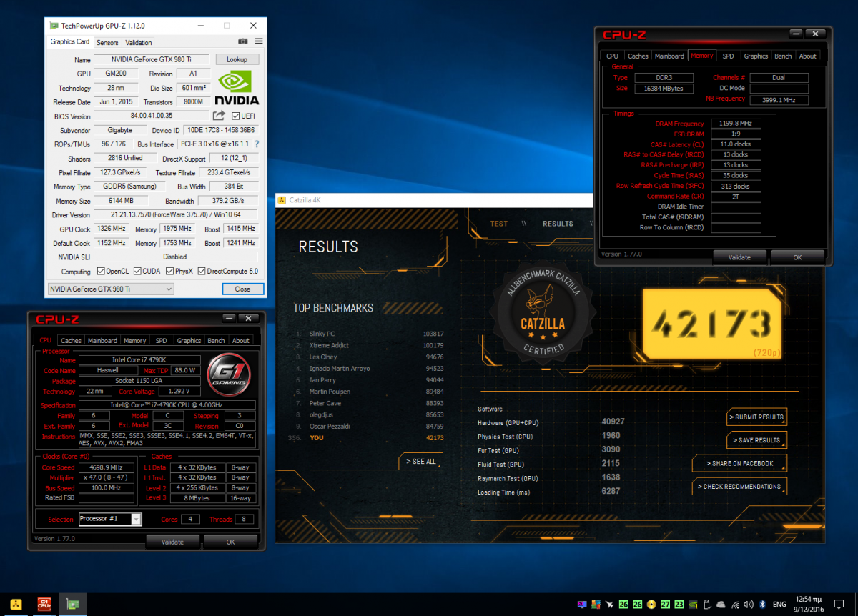Open the OneDrive cloud tray icon
Image resolution: width=858 pixels, height=616 pixels.
pyautogui.click(x=721, y=605)
